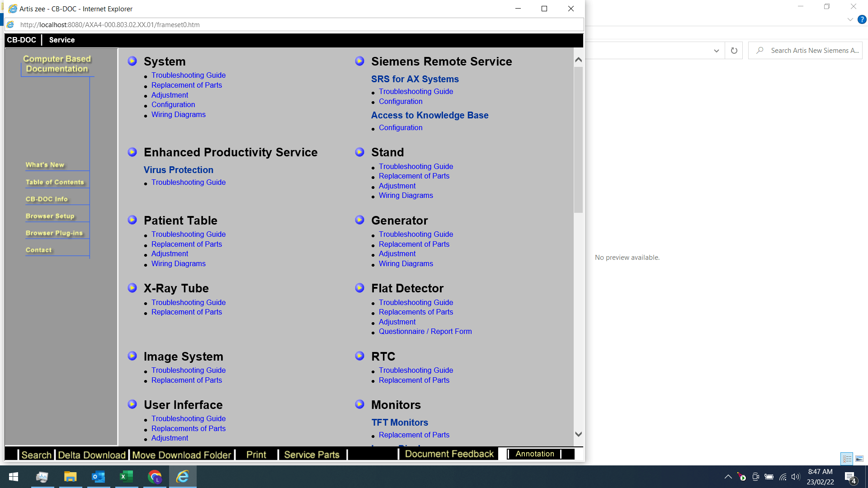Open X-Ray Tube Troubleshooting Guide link
Image resolution: width=868 pixels, height=488 pixels.
(x=189, y=302)
